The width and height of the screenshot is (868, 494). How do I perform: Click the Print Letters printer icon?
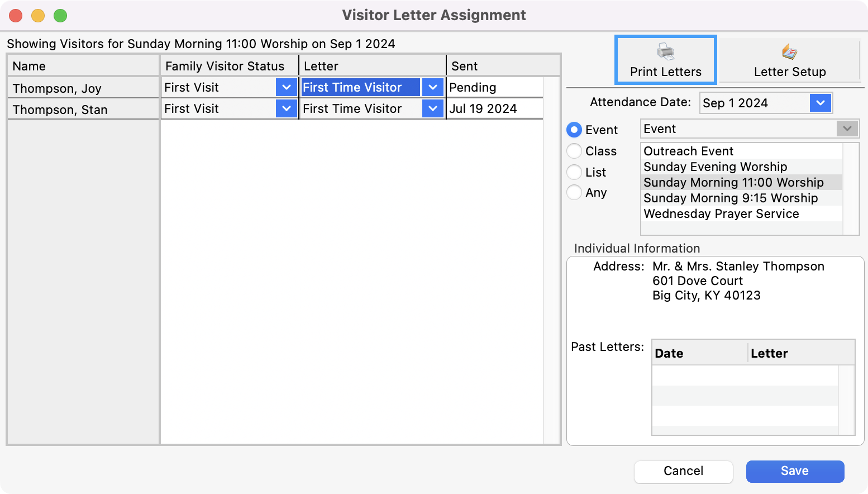[665, 52]
